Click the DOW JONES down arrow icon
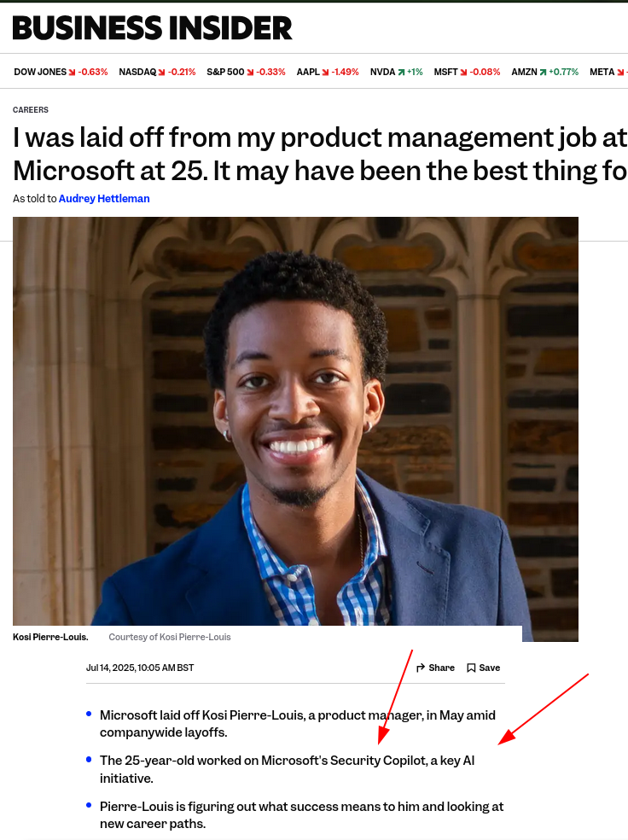628x840 pixels. (x=72, y=73)
